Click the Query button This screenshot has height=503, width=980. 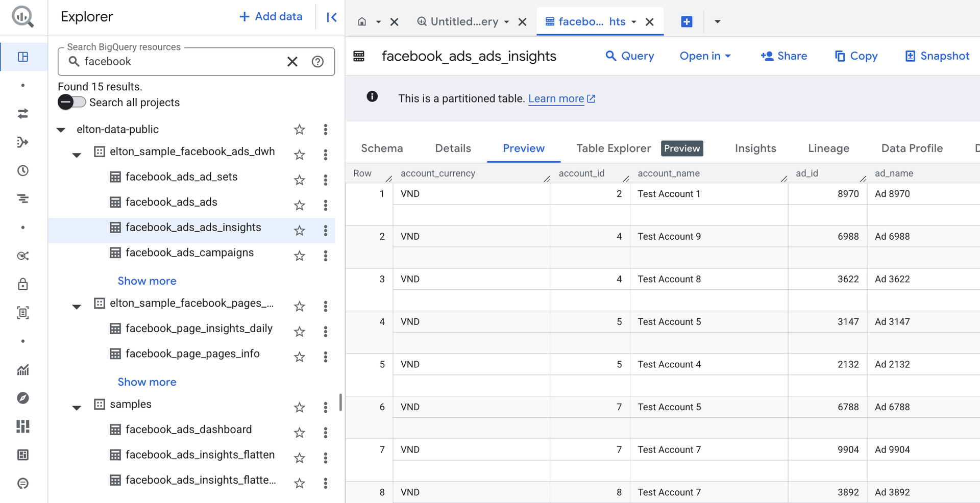(629, 56)
